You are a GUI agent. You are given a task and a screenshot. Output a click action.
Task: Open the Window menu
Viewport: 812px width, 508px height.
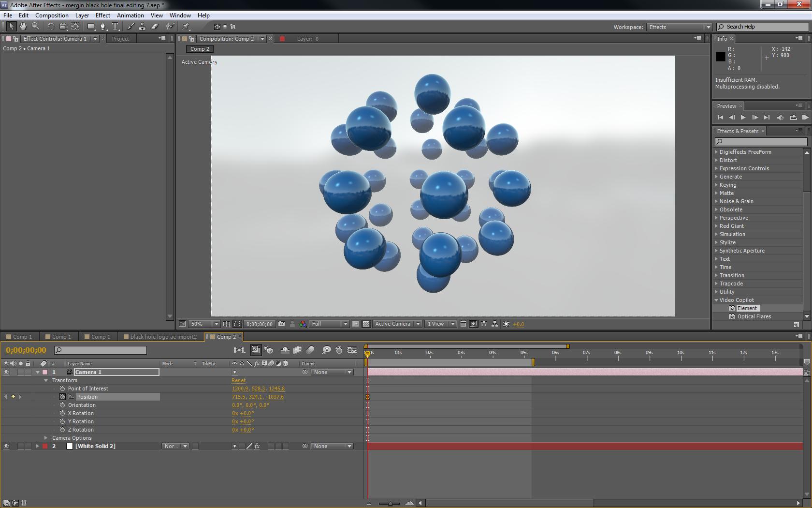point(180,15)
